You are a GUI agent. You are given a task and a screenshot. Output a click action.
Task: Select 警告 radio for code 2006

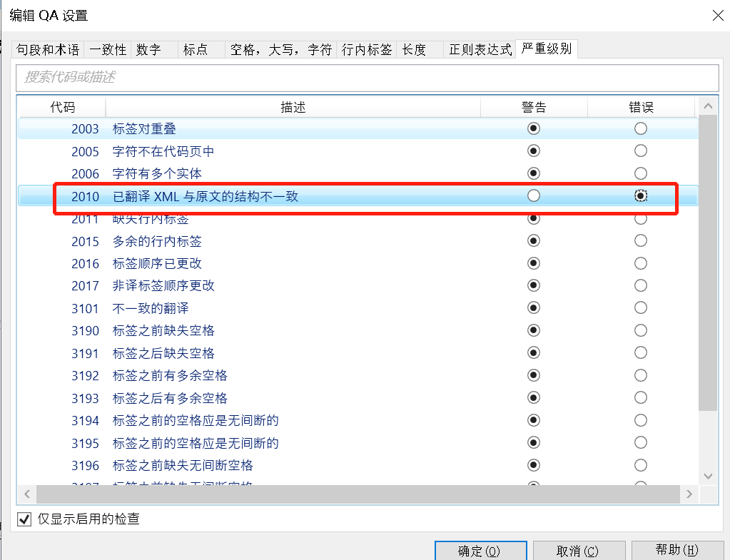pos(534,173)
